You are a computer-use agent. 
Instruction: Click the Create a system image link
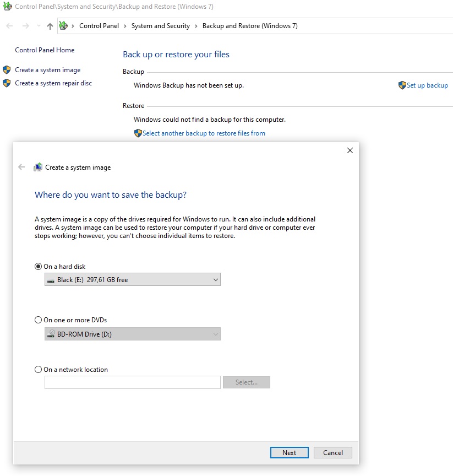coord(47,70)
